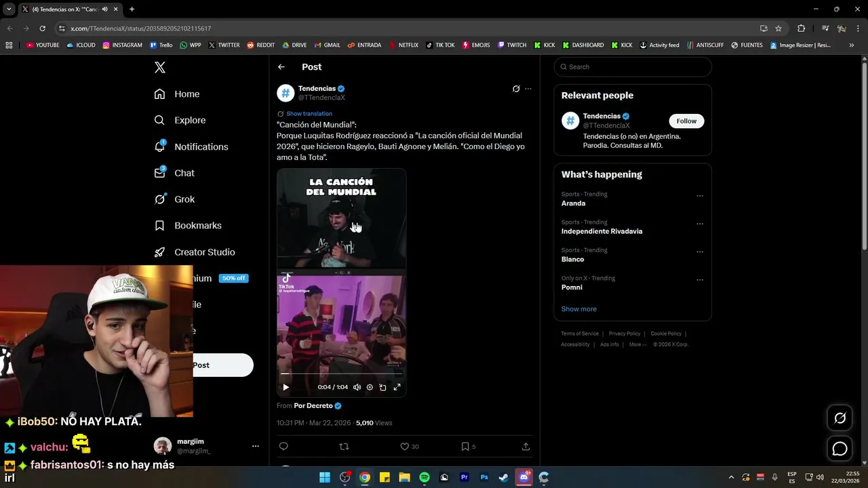This screenshot has height=488, width=868.
Task: Like the post with heart icon
Action: tap(405, 446)
